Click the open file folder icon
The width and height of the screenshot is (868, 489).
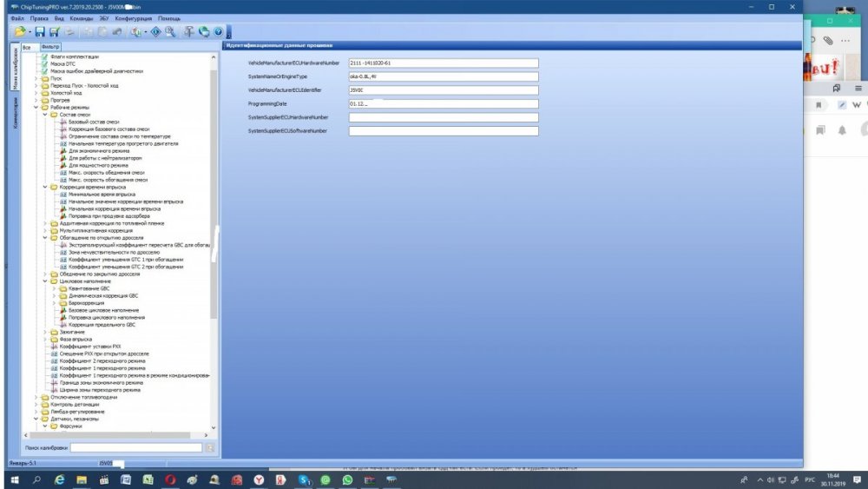coord(21,32)
